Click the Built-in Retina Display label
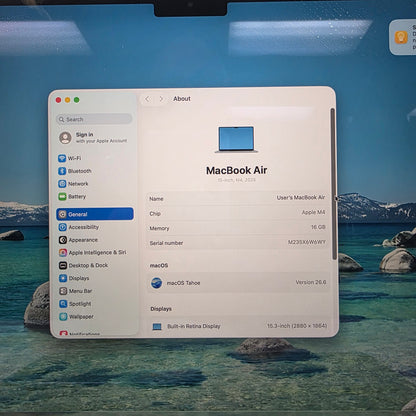416x416 pixels. point(194,326)
